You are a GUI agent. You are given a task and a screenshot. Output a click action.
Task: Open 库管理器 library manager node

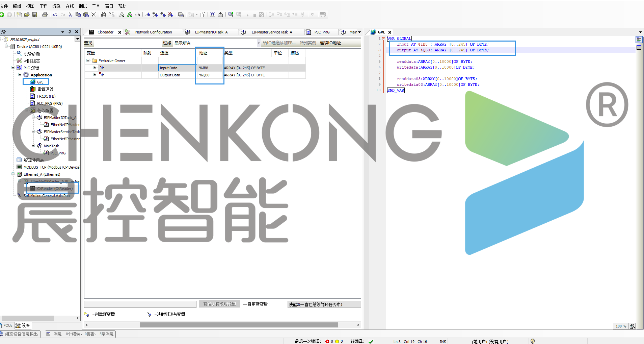click(x=45, y=89)
